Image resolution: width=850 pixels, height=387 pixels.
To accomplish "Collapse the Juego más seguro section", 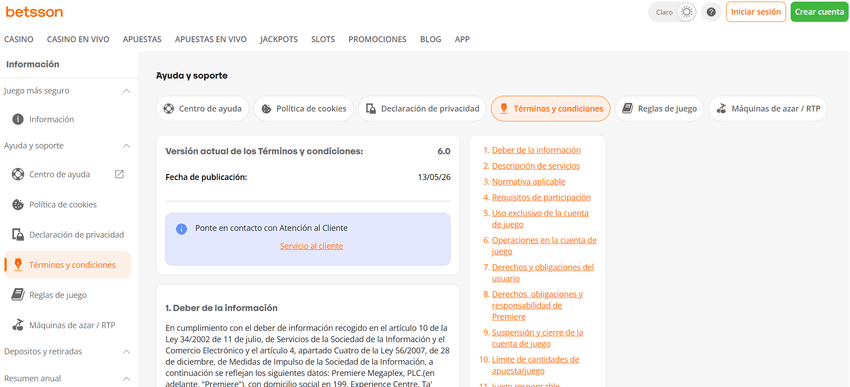I will tap(126, 91).
